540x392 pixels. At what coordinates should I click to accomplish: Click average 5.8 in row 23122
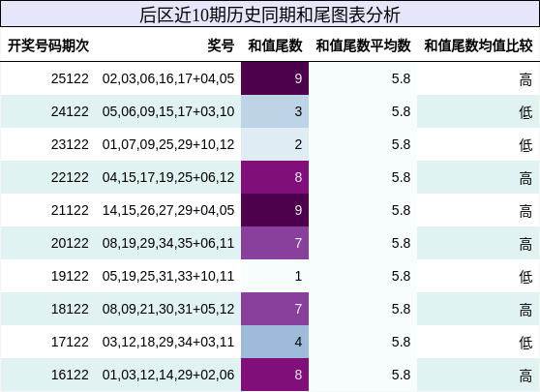click(401, 144)
